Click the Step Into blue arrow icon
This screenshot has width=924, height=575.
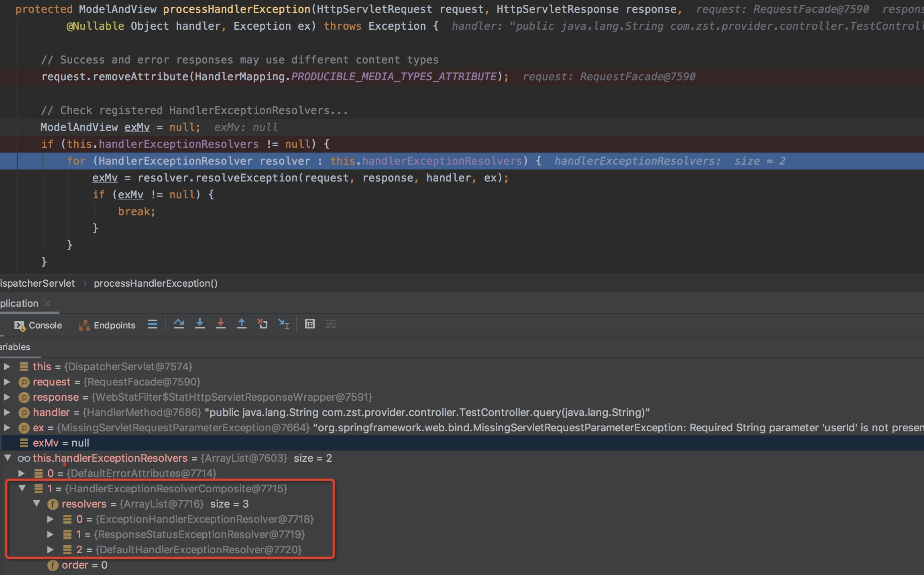tap(200, 324)
